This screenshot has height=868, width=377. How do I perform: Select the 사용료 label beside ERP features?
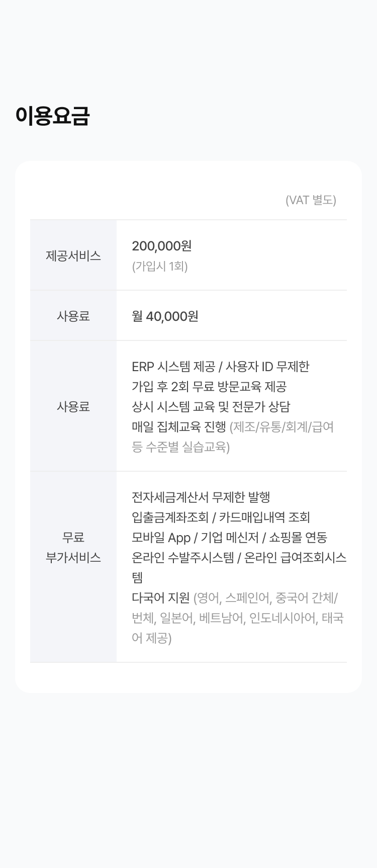(x=73, y=406)
